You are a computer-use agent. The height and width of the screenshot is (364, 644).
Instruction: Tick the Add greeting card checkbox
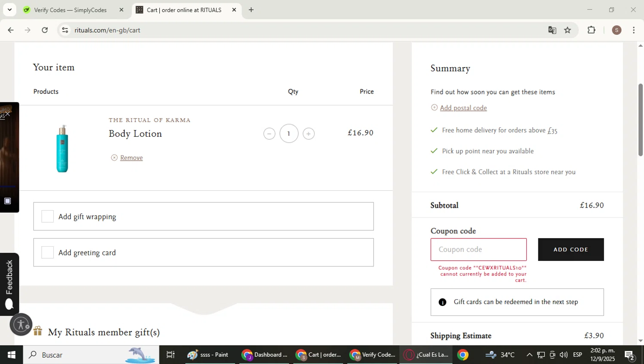[47, 253]
